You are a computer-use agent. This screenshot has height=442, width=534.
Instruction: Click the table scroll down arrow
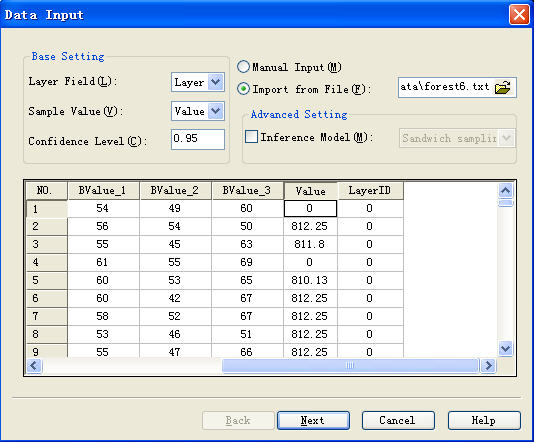505,348
